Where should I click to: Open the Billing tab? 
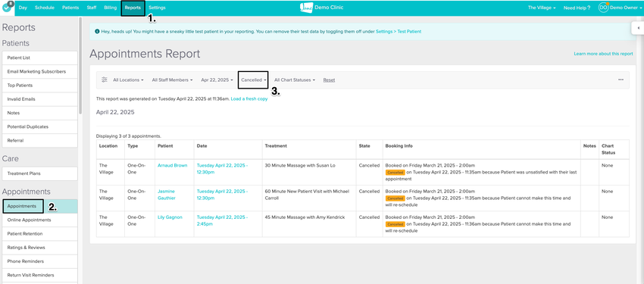(110, 8)
